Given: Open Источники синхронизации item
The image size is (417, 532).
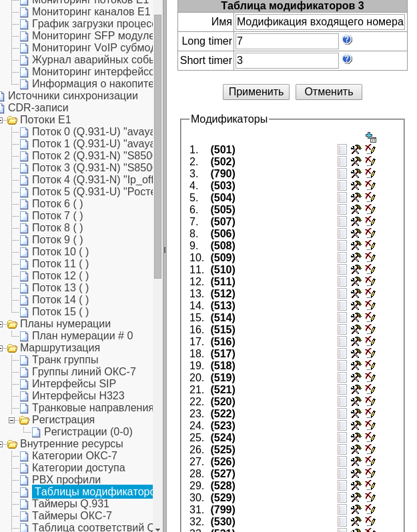Looking at the screenshot, I should click(x=73, y=96).
